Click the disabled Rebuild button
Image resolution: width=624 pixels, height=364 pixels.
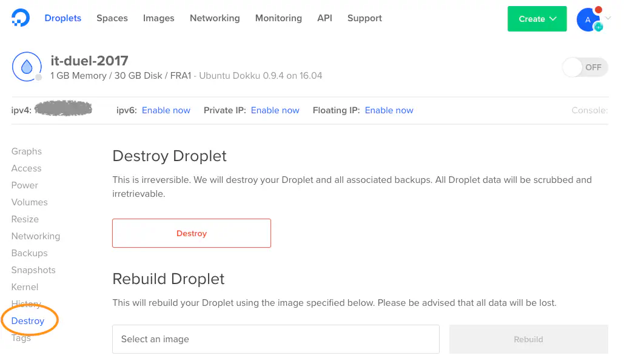(x=528, y=339)
